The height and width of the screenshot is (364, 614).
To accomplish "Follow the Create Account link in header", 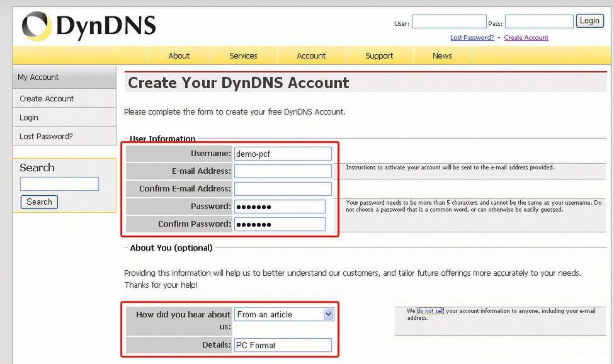I will (x=526, y=38).
